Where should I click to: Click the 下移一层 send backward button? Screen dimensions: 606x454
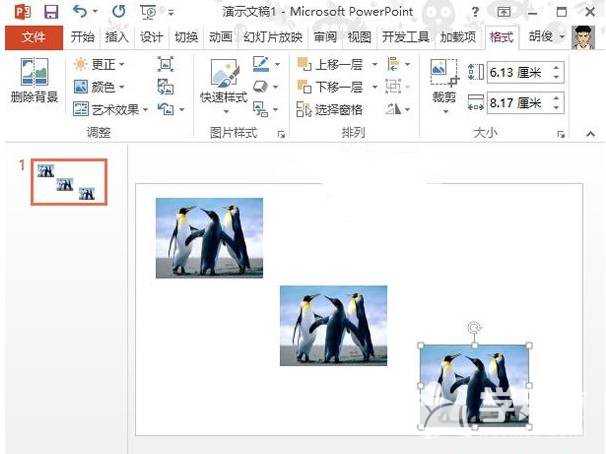[x=332, y=87]
